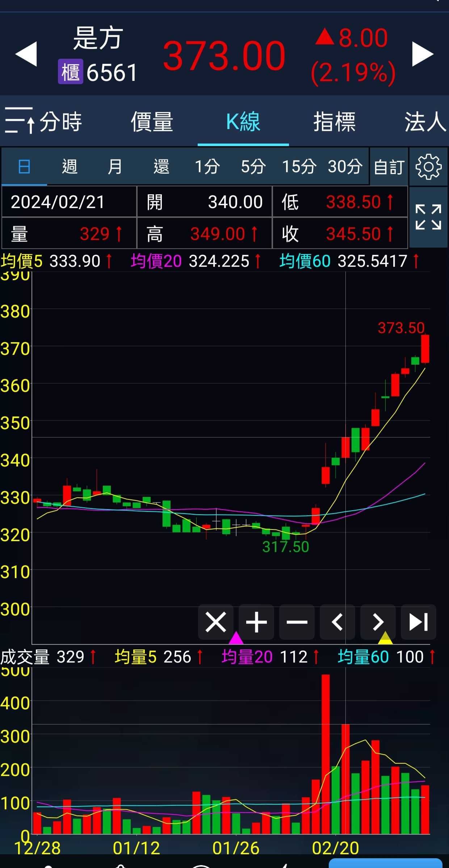Select weekly 週 period
The image size is (449, 868).
(x=70, y=167)
